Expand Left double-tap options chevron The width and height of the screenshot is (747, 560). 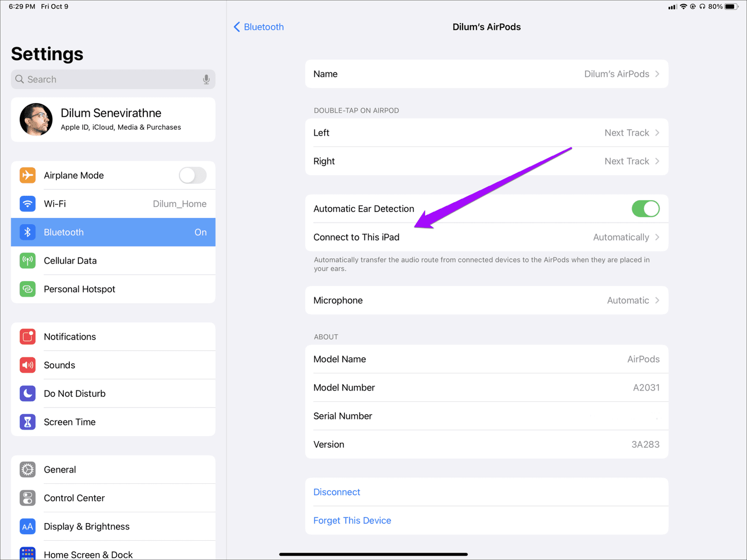[x=657, y=132]
